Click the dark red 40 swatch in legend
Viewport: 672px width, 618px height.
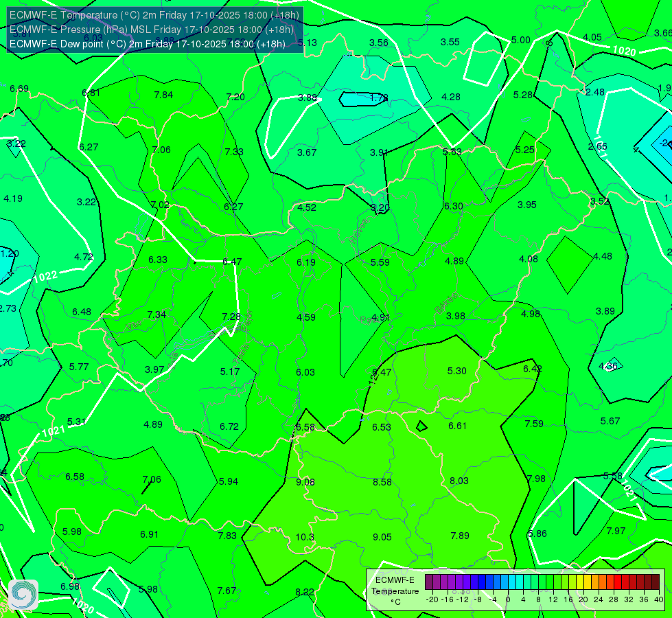pyautogui.click(x=656, y=582)
